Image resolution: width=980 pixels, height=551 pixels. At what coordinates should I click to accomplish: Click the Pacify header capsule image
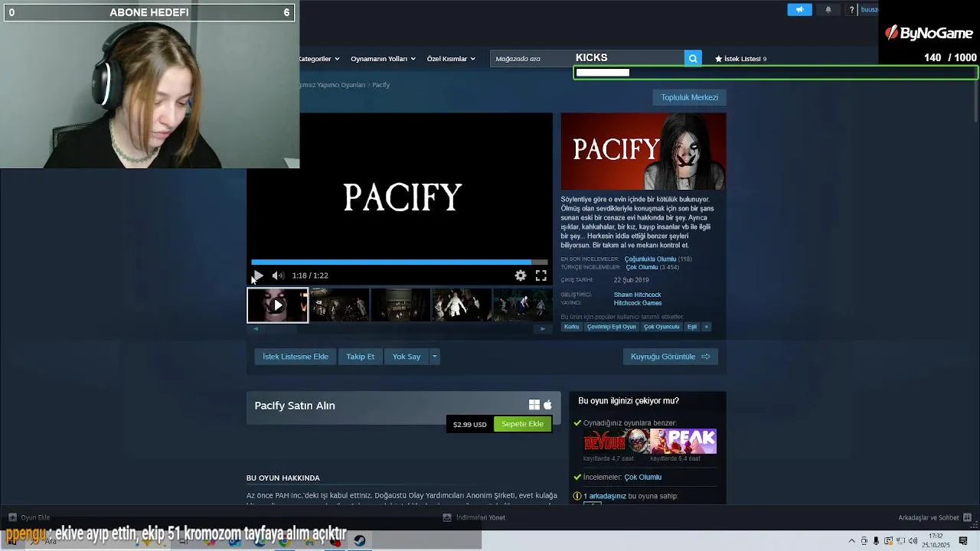click(x=643, y=152)
